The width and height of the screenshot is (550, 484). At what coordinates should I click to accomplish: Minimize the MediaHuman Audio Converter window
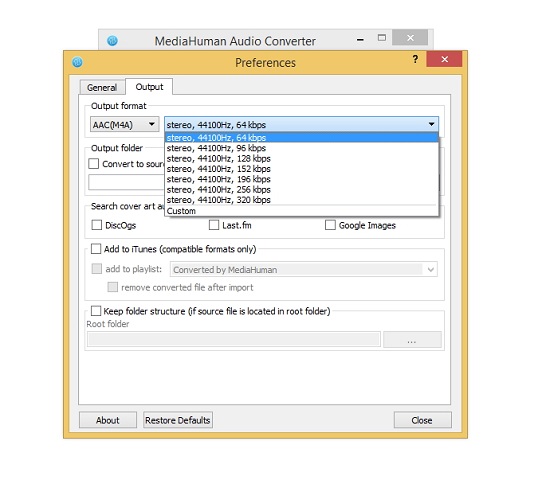360,40
